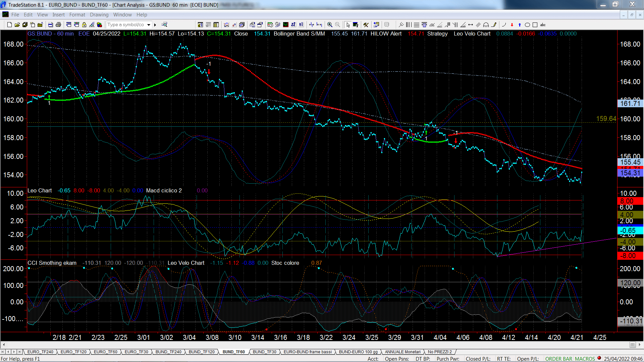644x362 pixels.
Task: Click the calendar clock timeframe icon
Action: pyautogui.click(x=270, y=24)
